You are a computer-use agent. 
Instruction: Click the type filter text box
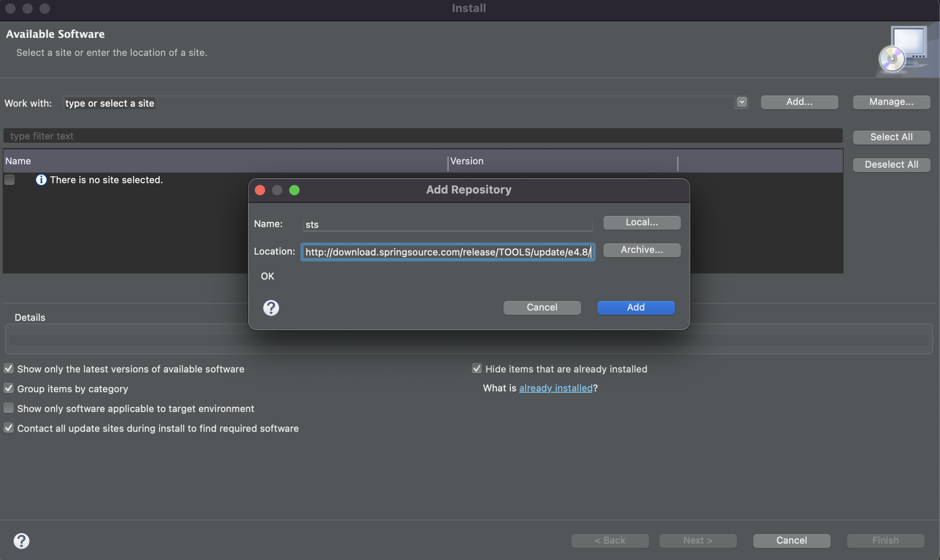[422, 136]
